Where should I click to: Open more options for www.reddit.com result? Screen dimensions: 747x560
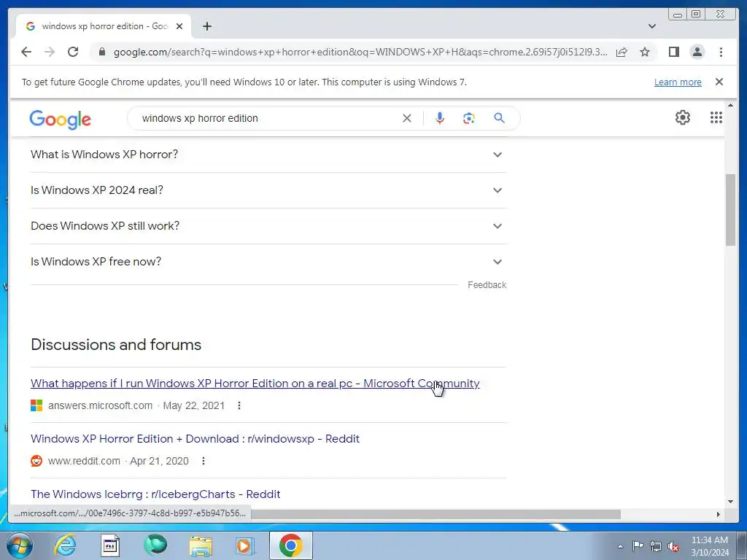point(204,461)
